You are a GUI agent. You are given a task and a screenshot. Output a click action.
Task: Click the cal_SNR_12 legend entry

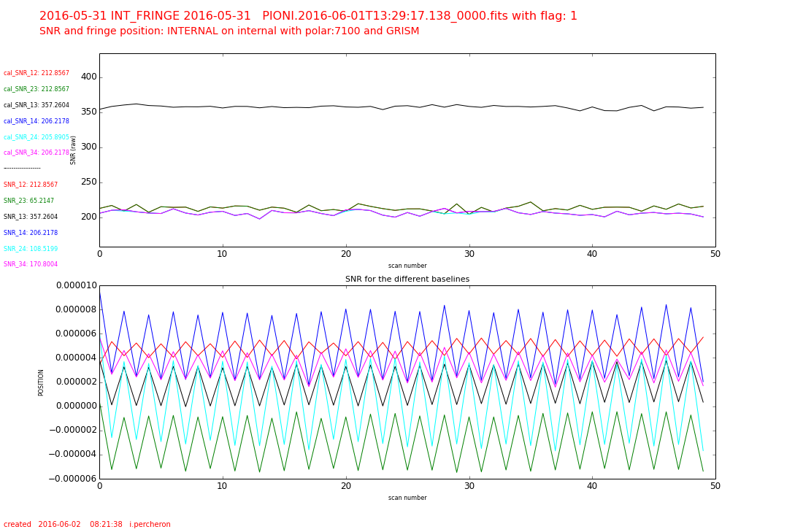click(x=37, y=73)
